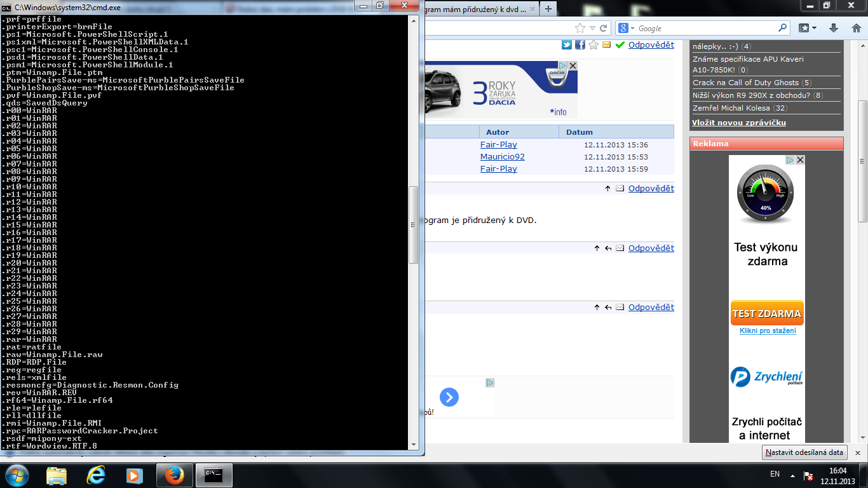This screenshot has height=488, width=868.
Task: Show hidden system tray icons
Action: [792, 475]
